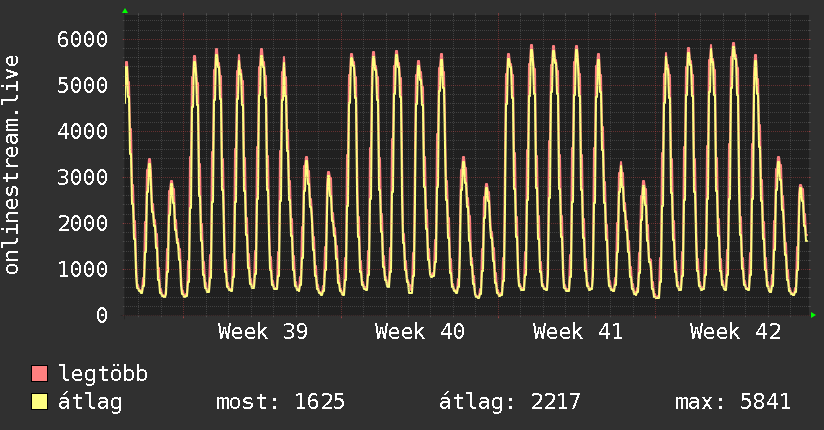824x430 pixels.
Task: Click the pink legtöbb legend swatch
Action: [39, 374]
